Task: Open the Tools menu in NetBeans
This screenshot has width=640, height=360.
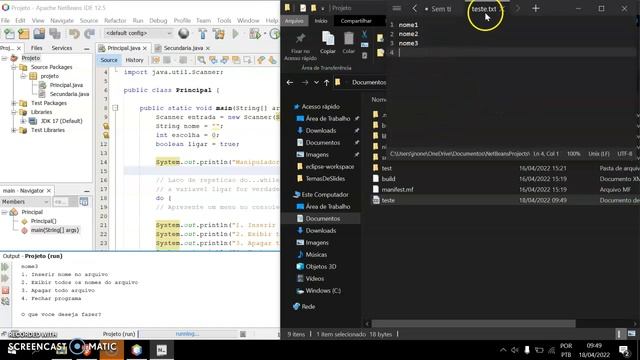Action: click(x=224, y=20)
